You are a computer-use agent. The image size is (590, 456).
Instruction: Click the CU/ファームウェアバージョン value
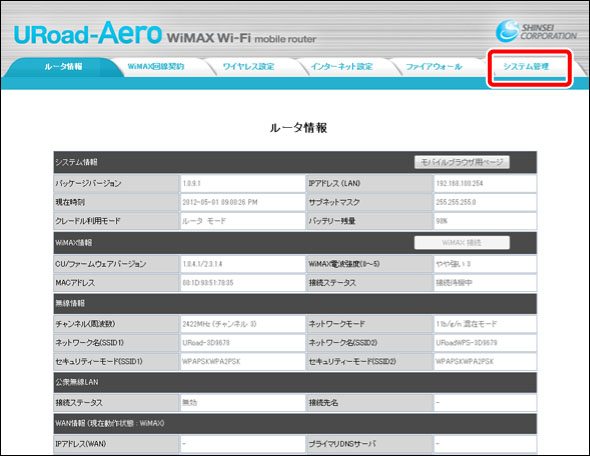tap(202, 264)
